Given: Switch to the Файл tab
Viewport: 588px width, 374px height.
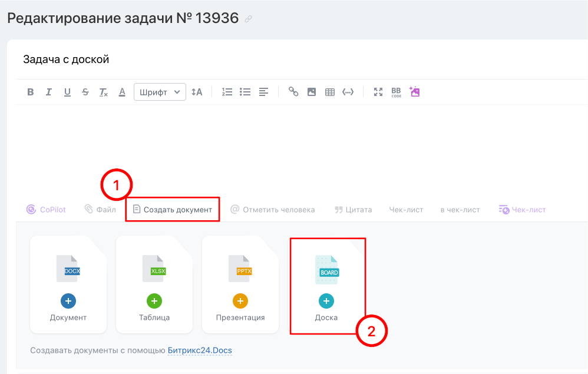Looking at the screenshot, I should 100,209.
